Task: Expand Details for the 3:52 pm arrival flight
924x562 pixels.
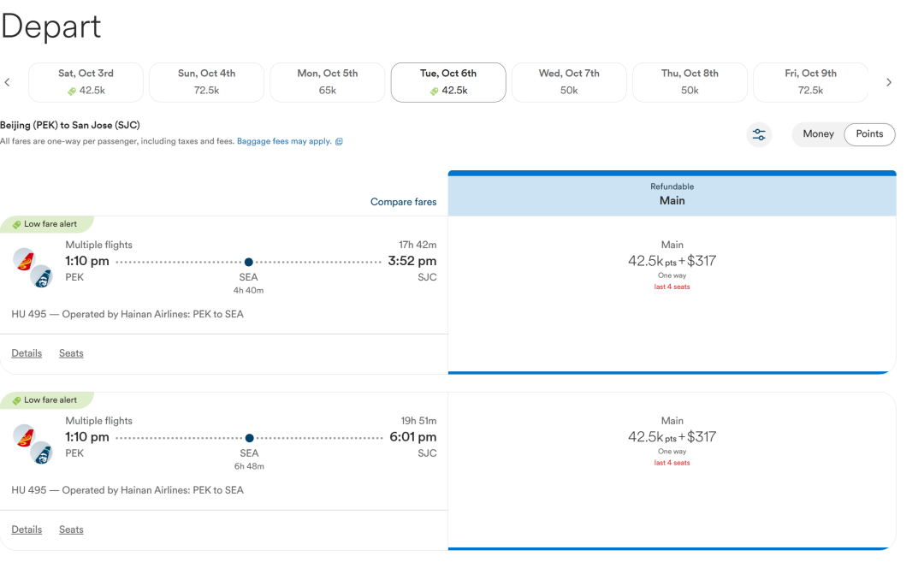Action: pos(27,353)
